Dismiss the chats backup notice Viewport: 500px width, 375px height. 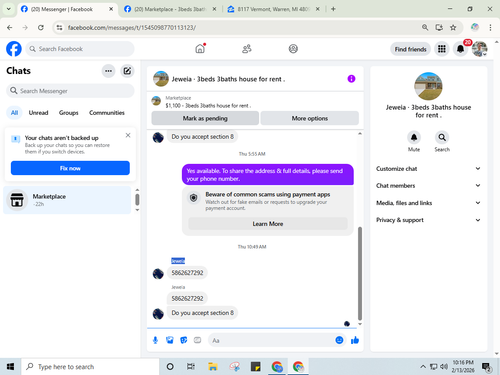point(128,135)
